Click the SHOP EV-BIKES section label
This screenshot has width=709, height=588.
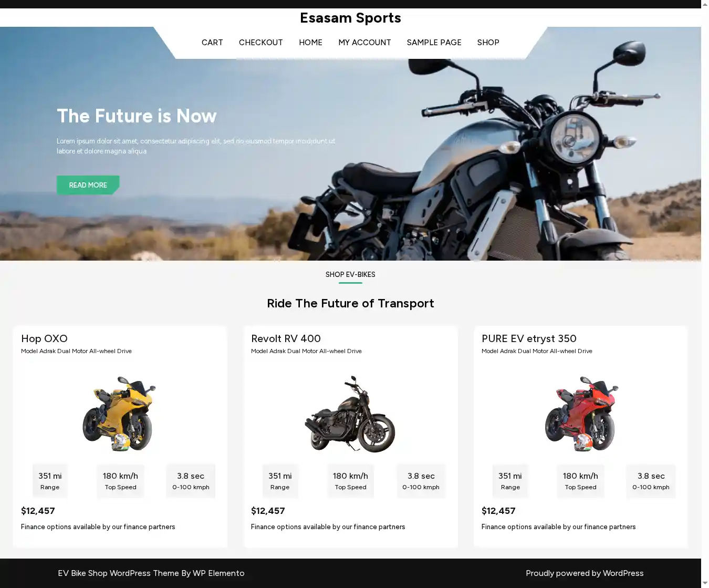click(350, 274)
